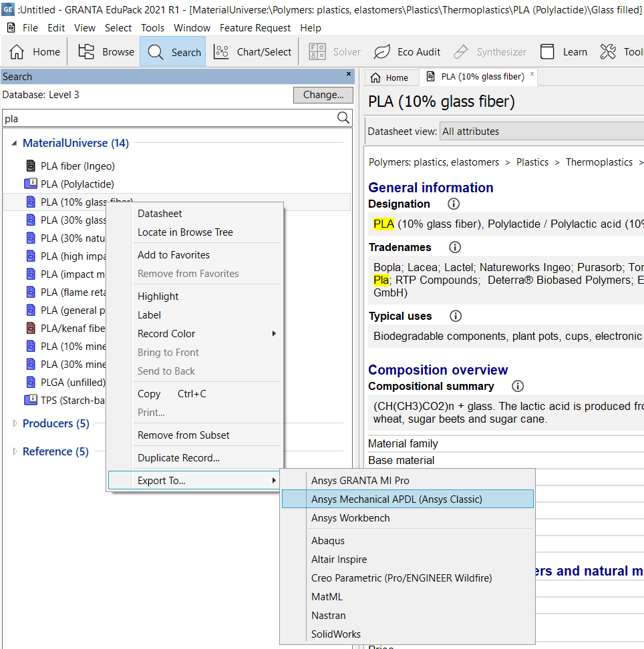Close the Search panel
The height and width of the screenshot is (649, 644).
(x=349, y=75)
